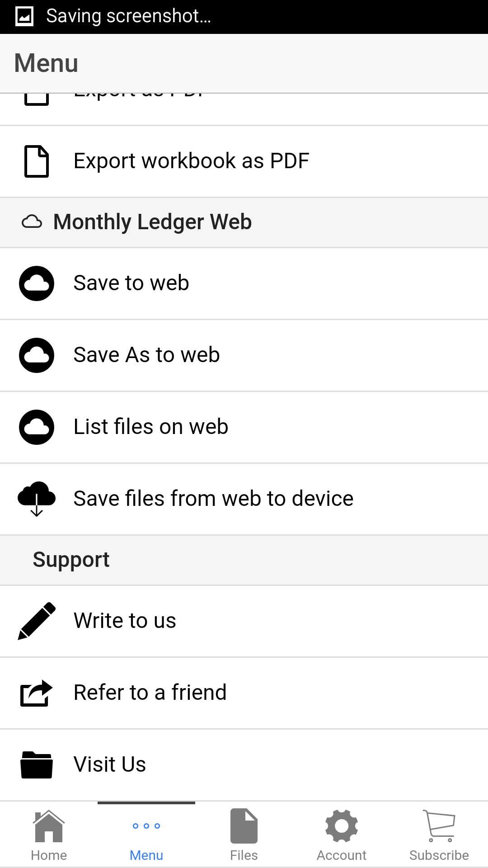Choose Save to web option
The image size is (488, 868).
(x=131, y=283)
